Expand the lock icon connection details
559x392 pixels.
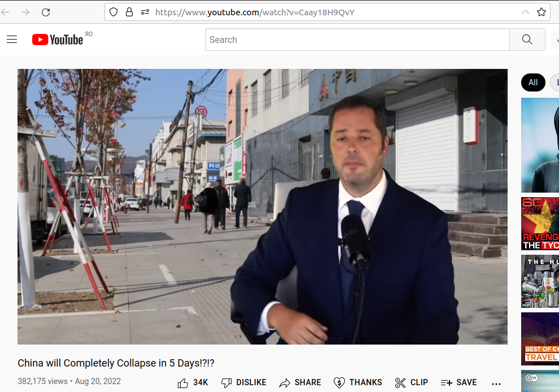click(129, 12)
